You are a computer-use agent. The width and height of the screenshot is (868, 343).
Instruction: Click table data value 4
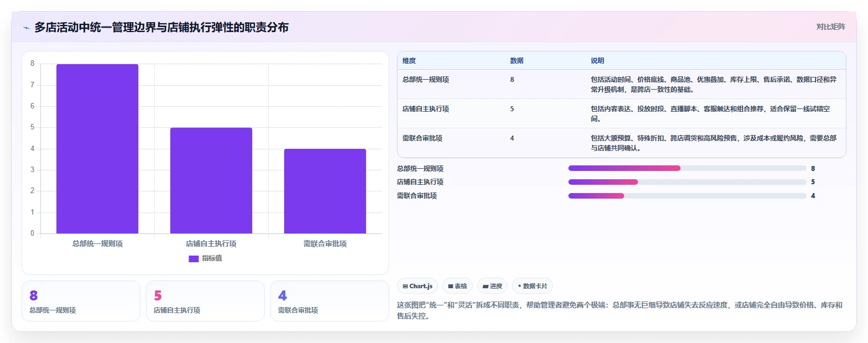tap(512, 138)
